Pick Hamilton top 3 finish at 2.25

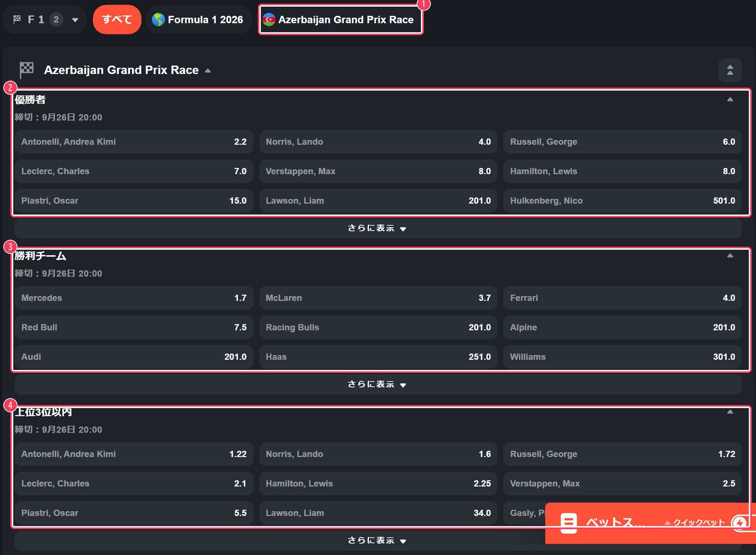(378, 484)
